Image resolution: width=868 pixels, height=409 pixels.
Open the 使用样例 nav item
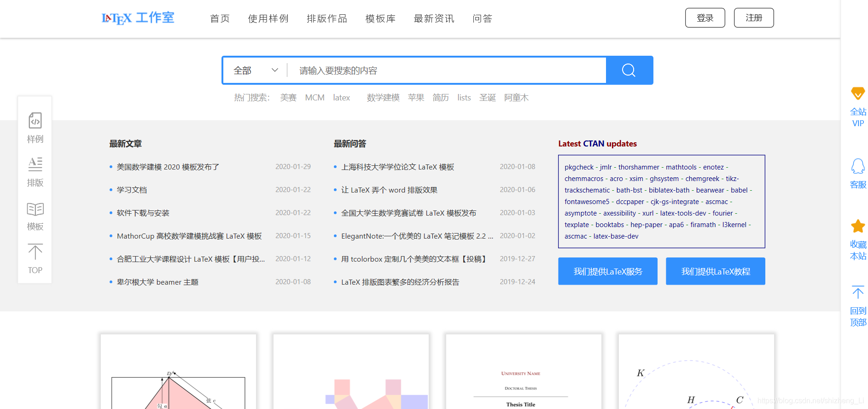(x=268, y=18)
